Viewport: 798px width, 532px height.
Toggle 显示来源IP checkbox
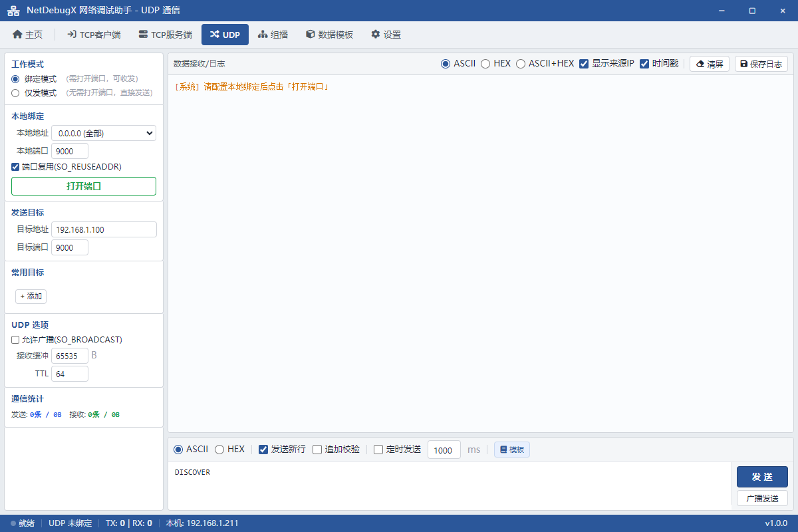click(584, 64)
